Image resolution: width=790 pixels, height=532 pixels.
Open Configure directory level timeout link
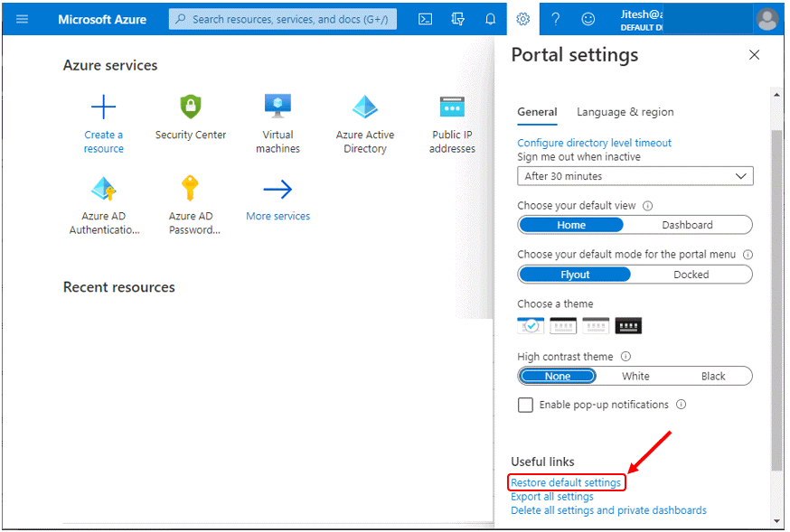(x=594, y=143)
